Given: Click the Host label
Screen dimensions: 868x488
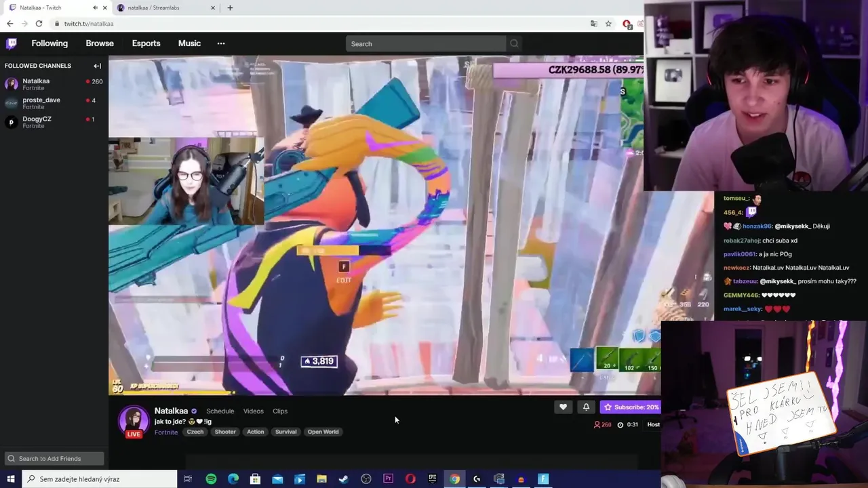Looking at the screenshot, I should (x=653, y=424).
